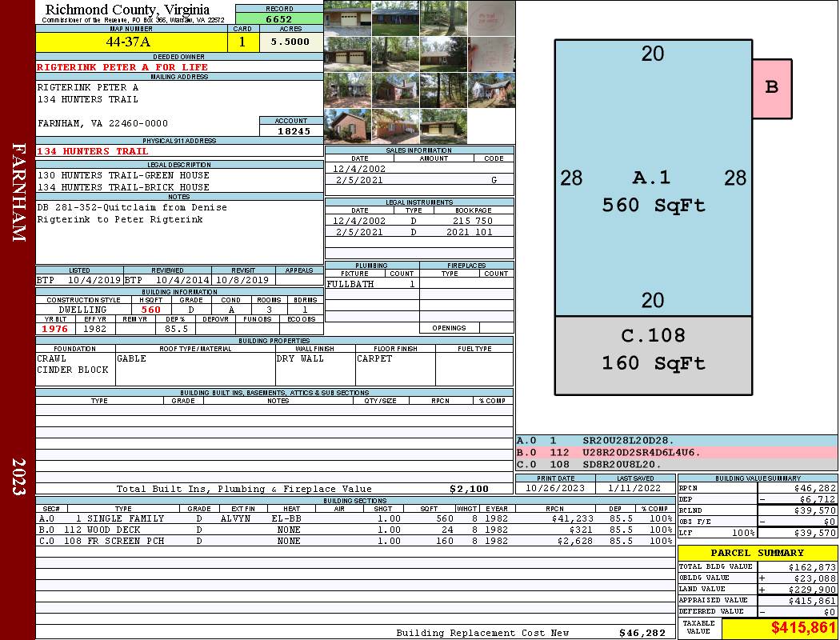Image resolution: width=840 pixels, height=640 pixels.
Task: Select the account number 18245 field
Action: pos(291,130)
